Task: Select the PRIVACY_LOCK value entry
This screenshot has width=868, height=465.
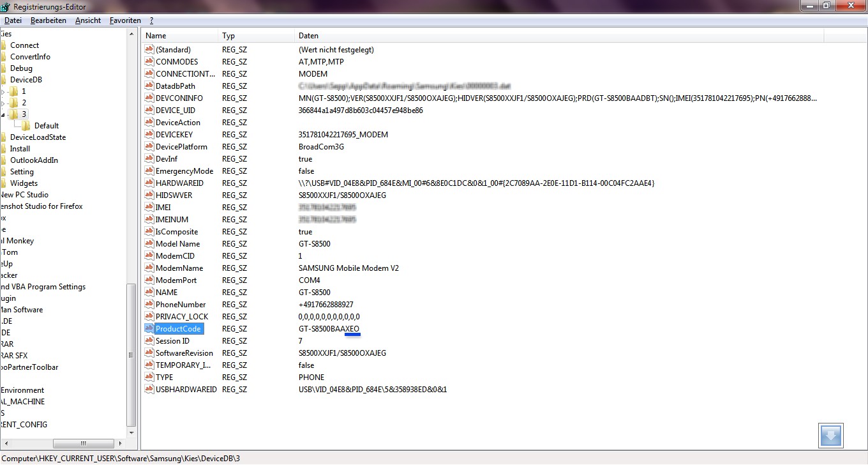Action: [x=182, y=317]
